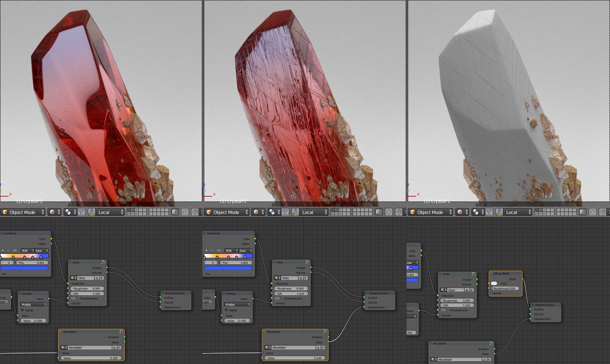Click the viewport shading sphere in left viewport header
The width and height of the screenshot is (610, 364).
(x=52, y=212)
